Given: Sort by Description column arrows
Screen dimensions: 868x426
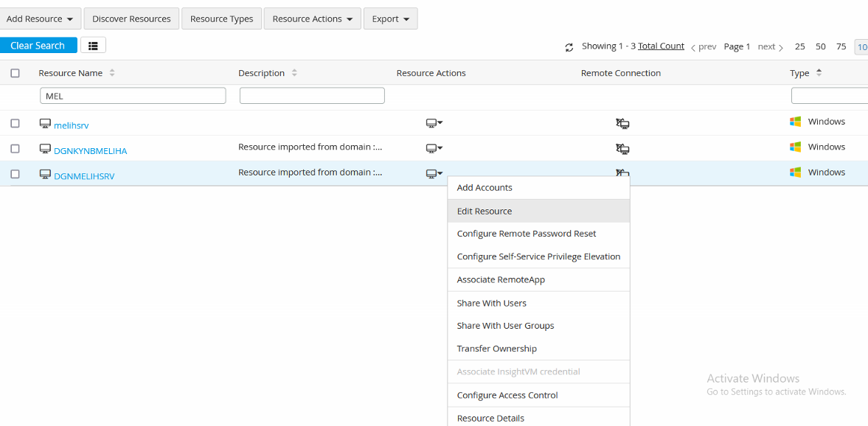Looking at the screenshot, I should click(294, 73).
